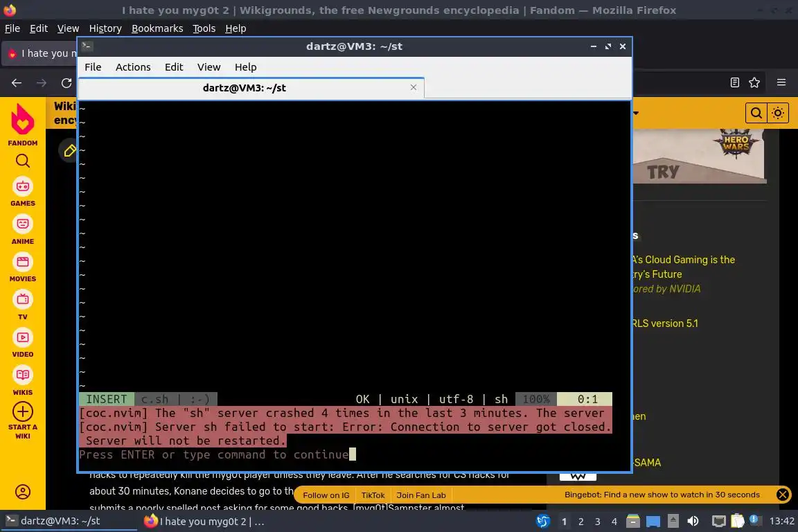798x532 pixels.
Task: Click the taskbar clock showing 13:42
Action: 781,521
